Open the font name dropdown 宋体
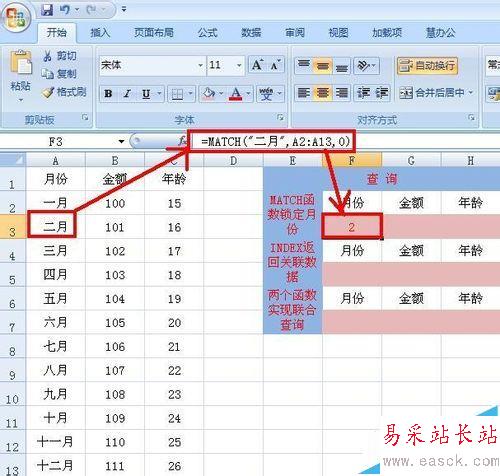This screenshot has height=476, width=500. click(200, 65)
